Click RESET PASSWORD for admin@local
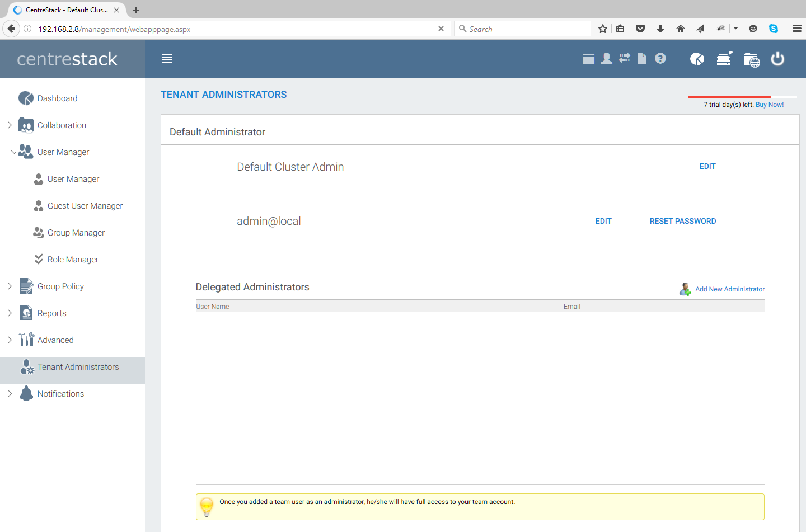Image resolution: width=806 pixels, height=532 pixels. point(683,221)
